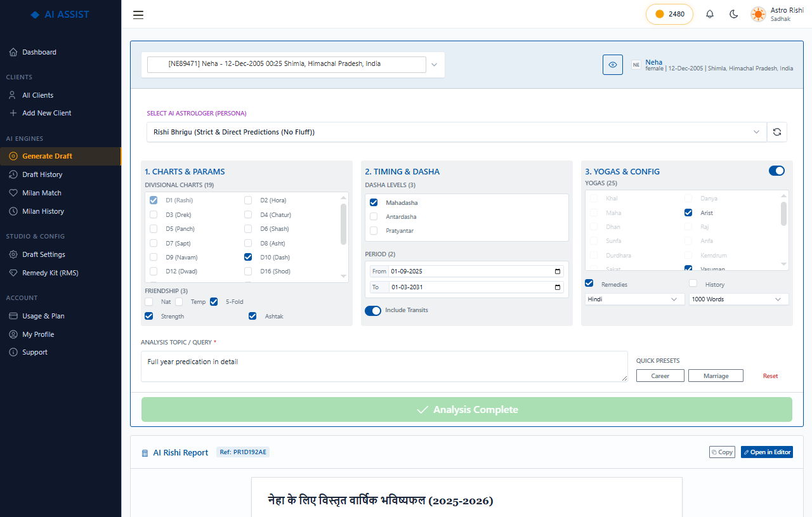Open the client selector dropdown
The width and height of the screenshot is (812, 517).
tap(434, 64)
